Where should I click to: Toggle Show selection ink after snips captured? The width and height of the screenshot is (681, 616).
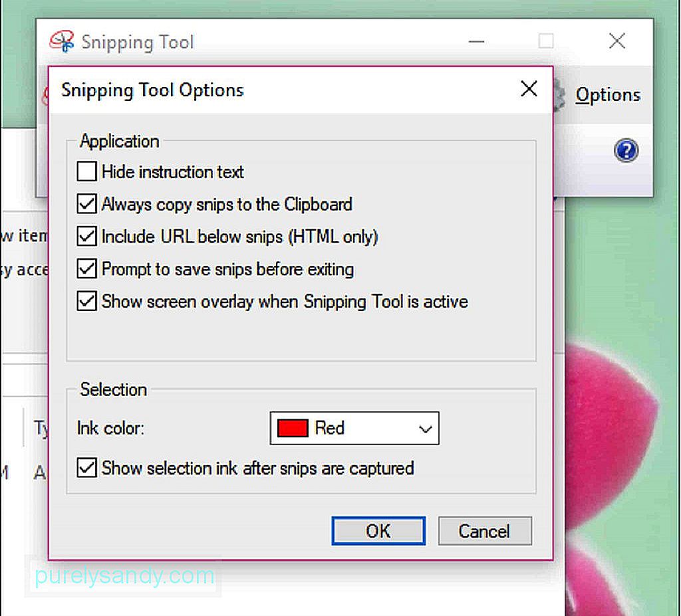click(x=86, y=468)
